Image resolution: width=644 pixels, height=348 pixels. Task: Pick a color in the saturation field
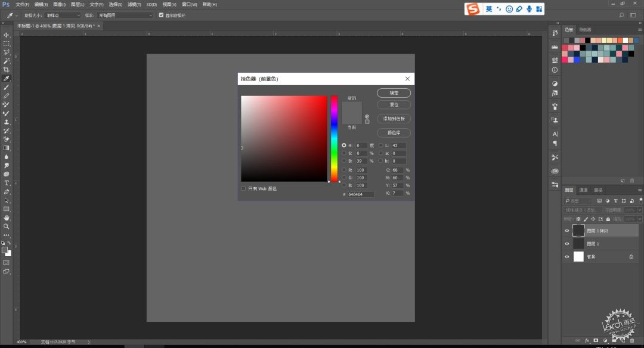coord(284,139)
